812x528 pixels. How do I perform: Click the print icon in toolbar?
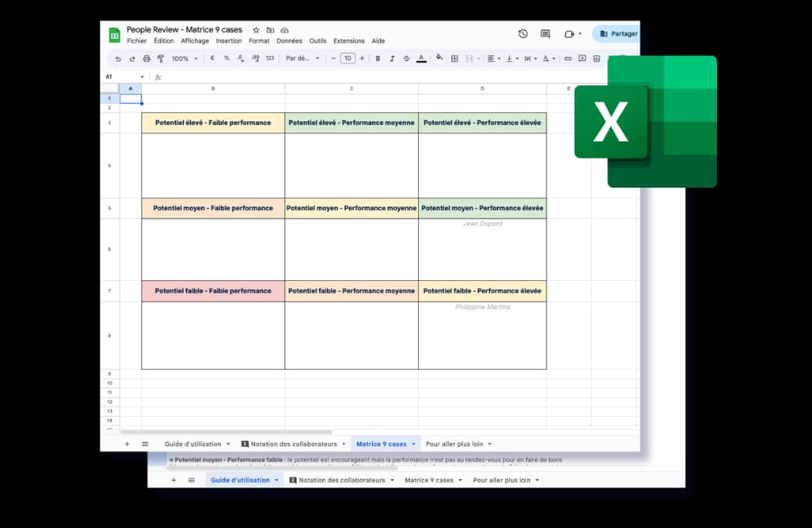146,59
